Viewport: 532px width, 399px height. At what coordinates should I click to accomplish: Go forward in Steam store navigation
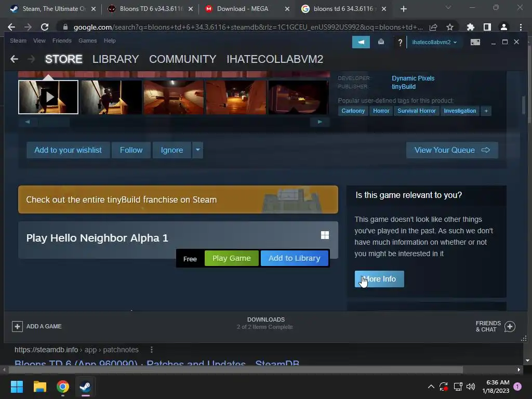[x=31, y=59]
